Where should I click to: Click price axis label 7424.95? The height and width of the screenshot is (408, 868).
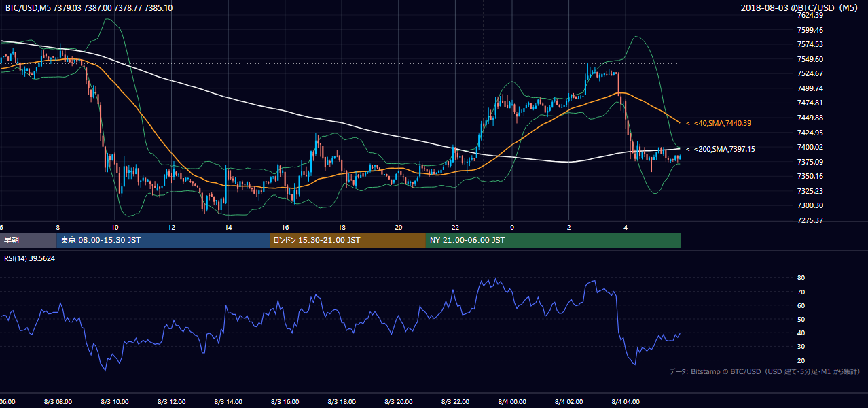pos(810,133)
